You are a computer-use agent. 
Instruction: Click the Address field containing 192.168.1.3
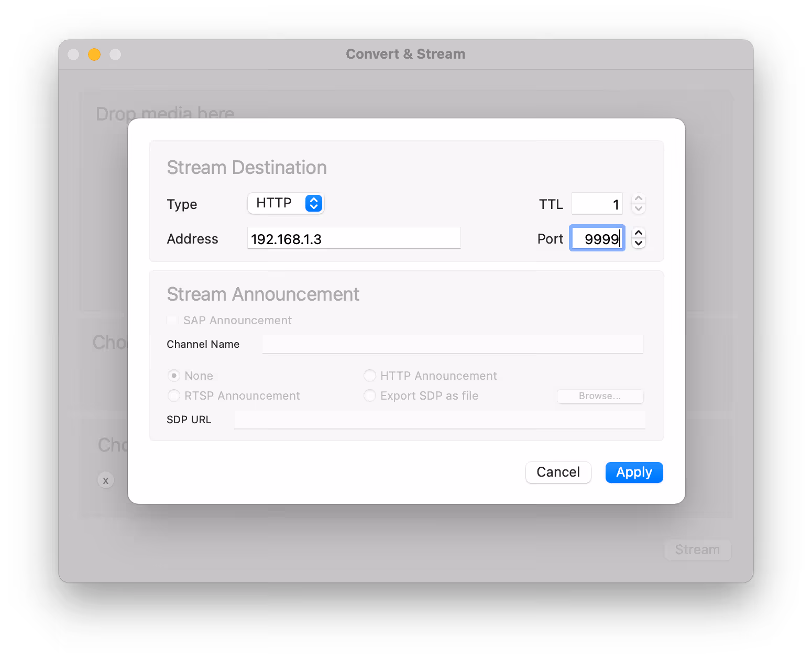click(x=354, y=239)
